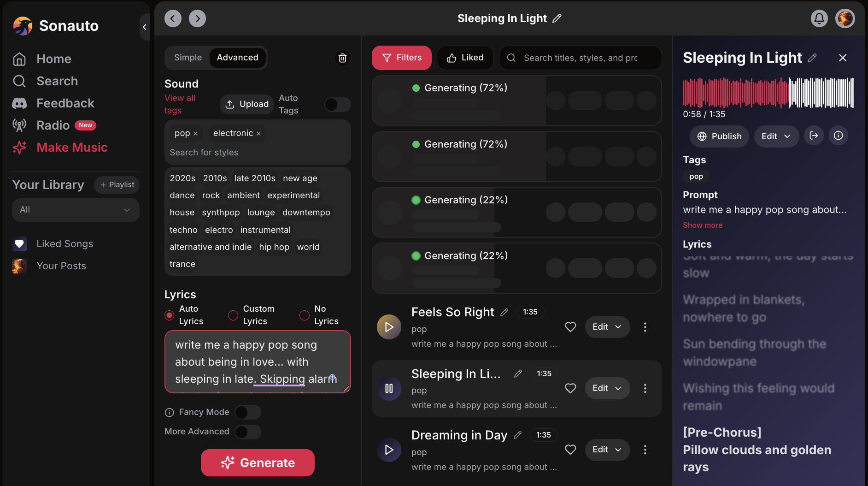Toggle the Auto Tags switch

click(x=337, y=105)
